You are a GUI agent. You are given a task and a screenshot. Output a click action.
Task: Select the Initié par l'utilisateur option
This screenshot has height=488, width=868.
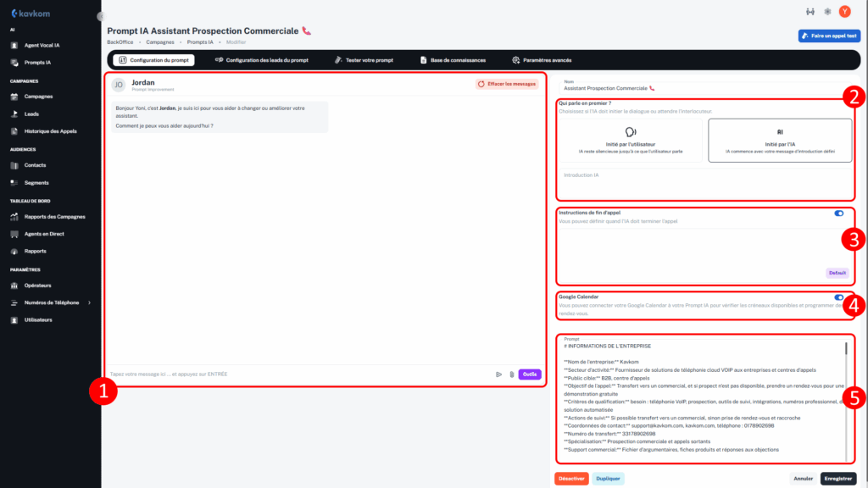click(x=630, y=140)
